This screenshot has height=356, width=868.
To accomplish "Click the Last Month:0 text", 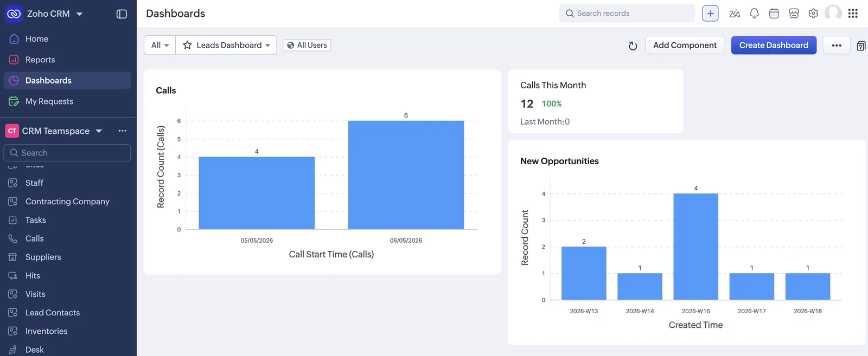I will coord(545,122).
